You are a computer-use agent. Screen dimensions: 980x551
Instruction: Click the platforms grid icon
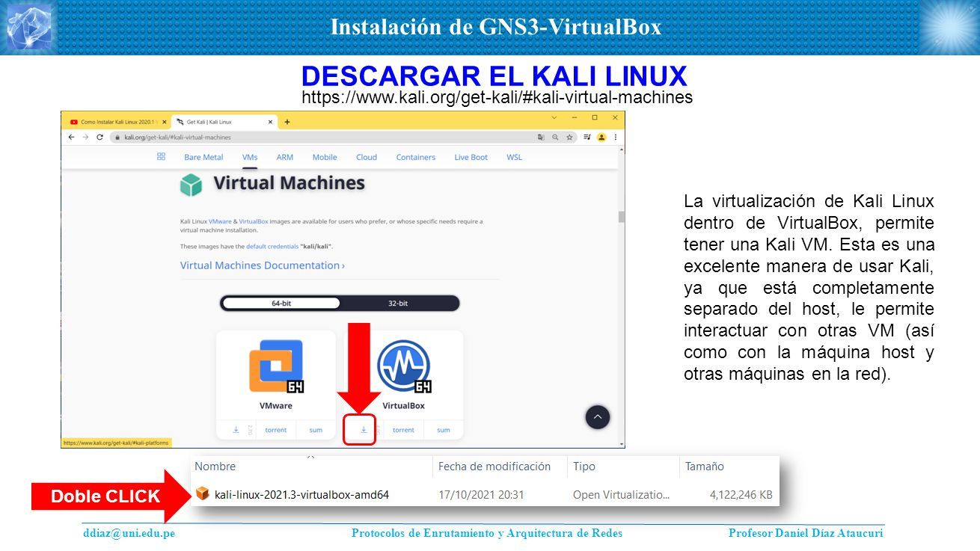coord(161,156)
